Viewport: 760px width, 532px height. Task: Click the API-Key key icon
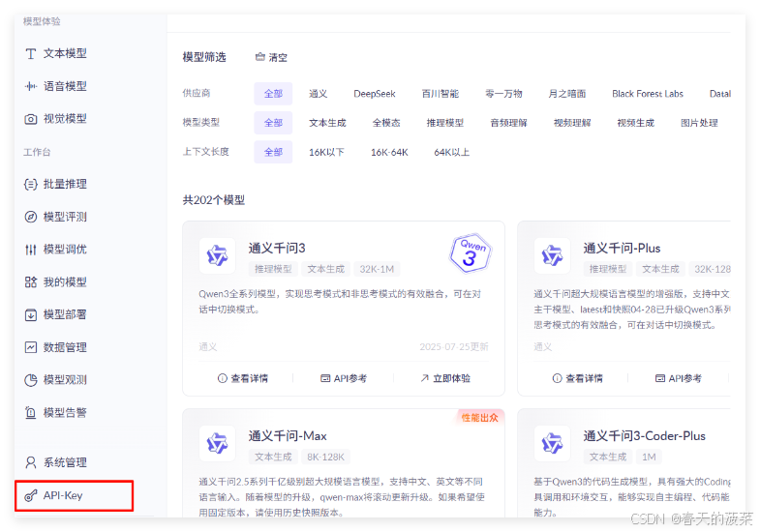[x=31, y=495]
